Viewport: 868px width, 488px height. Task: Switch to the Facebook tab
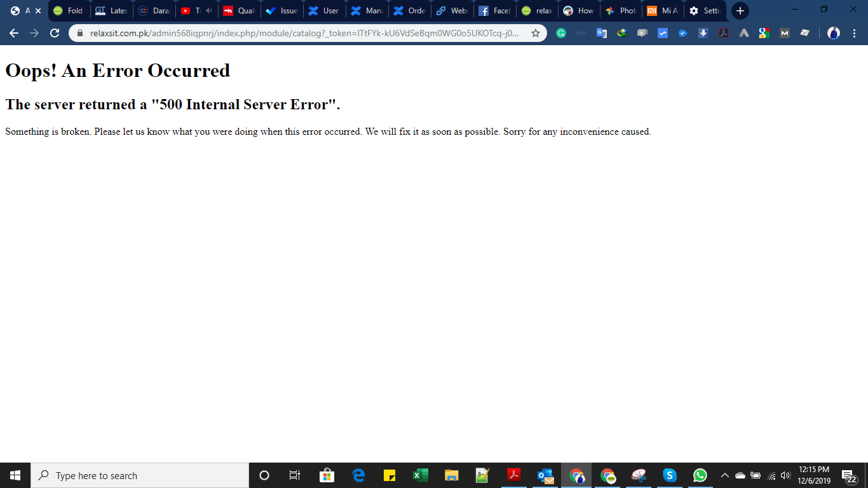(x=494, y=11)
